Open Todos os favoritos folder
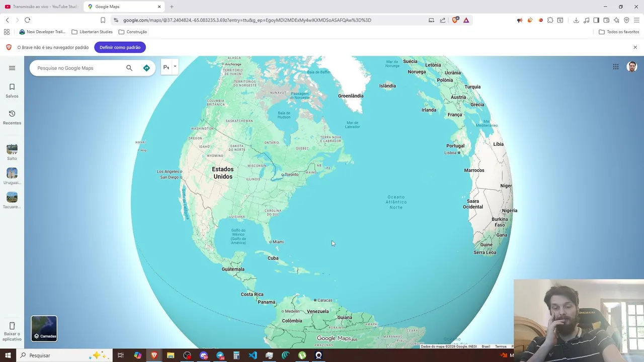The height and width of the screenshot is (362, 644). coord(619,32)
